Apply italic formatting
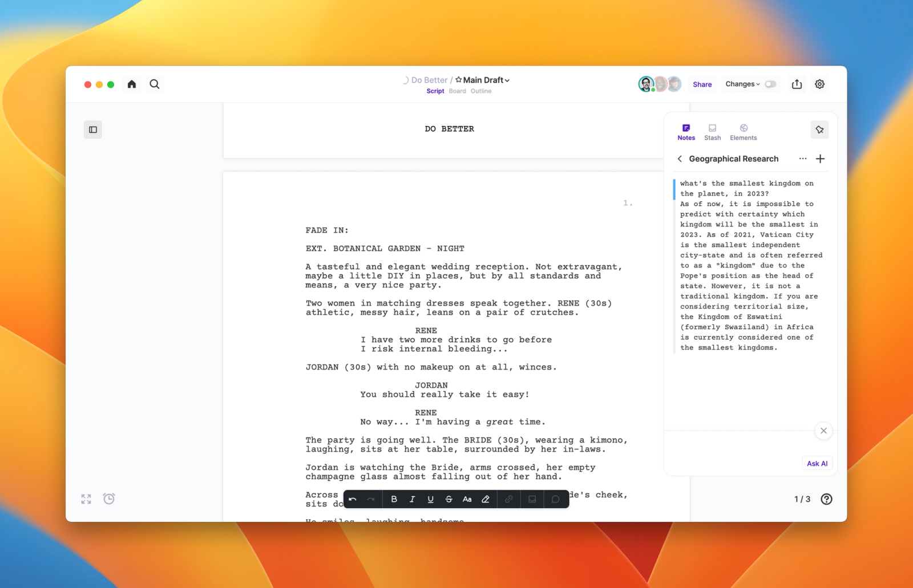Image resolution: width=913 pixels, height=588 pixels. coord(412,499)
